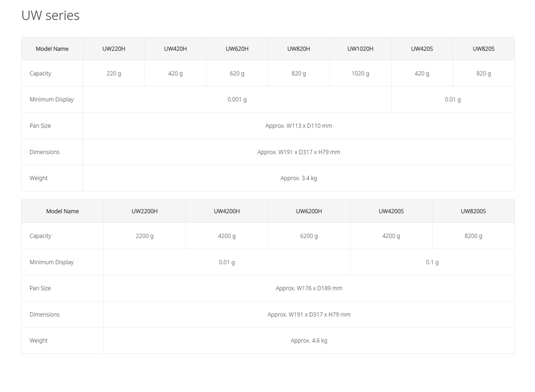Click the UW6200H model name

pyautogui.click(x=309, y=211)
